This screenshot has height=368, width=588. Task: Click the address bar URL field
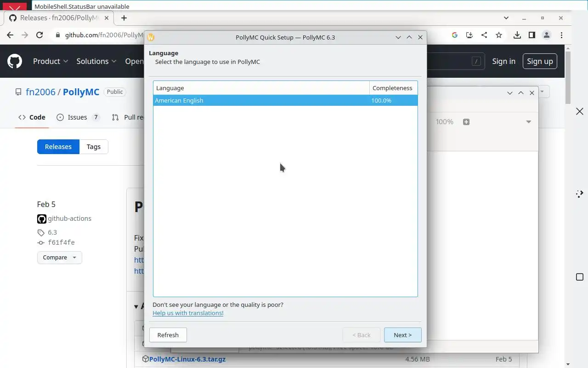click(105, 35)
